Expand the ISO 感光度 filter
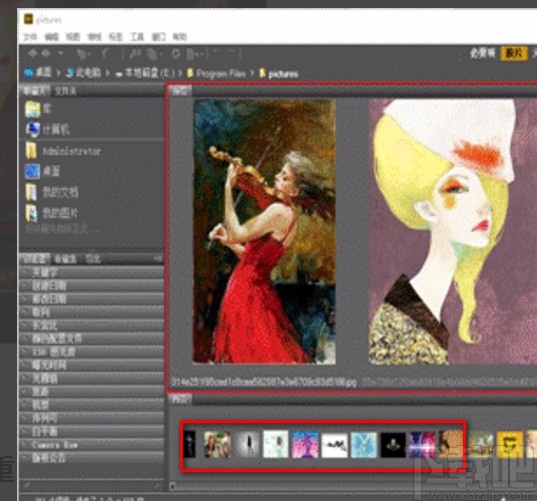 92,352
